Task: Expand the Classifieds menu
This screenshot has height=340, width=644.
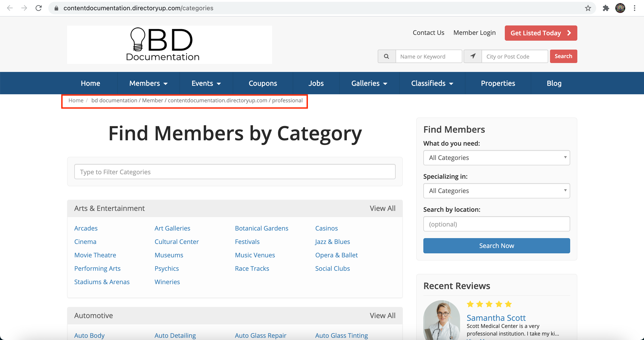Action: (432, 83)
